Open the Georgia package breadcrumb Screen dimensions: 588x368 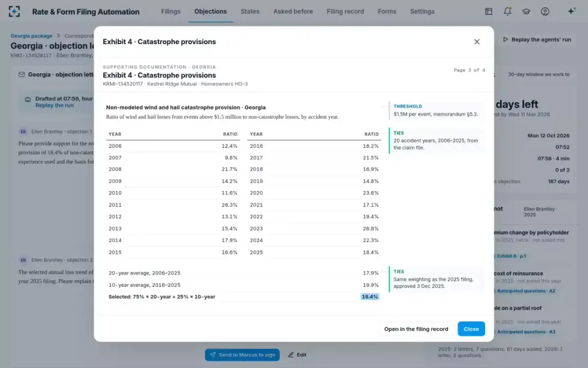click(31, 36)
